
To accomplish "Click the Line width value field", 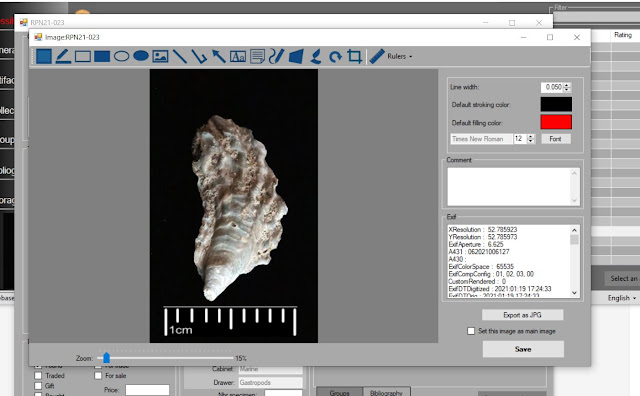I will 552,87.
